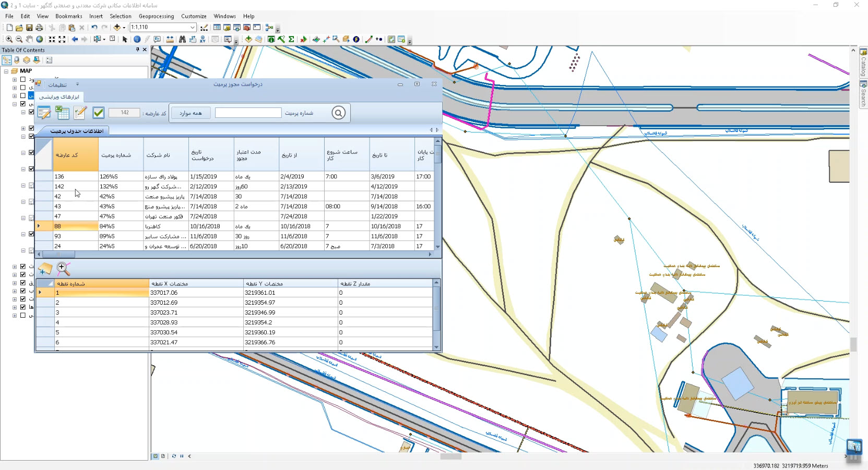The height and width of the screenshot is (470, 868).
Task: Open the Find binoculars tool
Action: click(182, 39)
